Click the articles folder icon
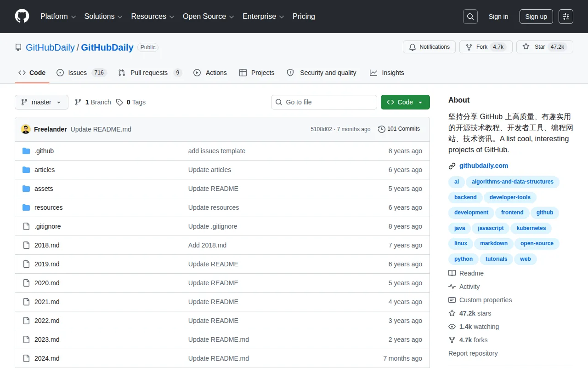Viewport: 588px width, 368px height. 26,170
